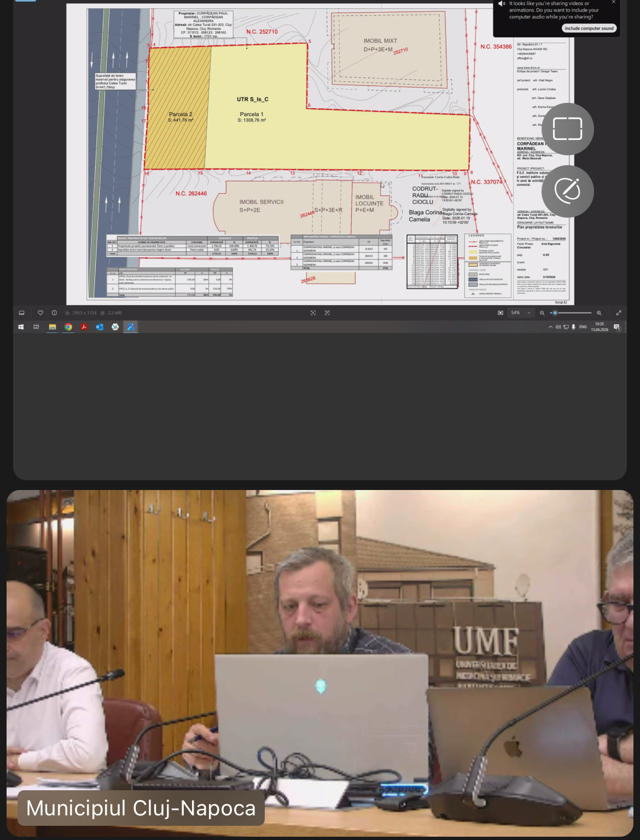Click the Include computer sound button

pyautogui.click(x=589, y=28)
